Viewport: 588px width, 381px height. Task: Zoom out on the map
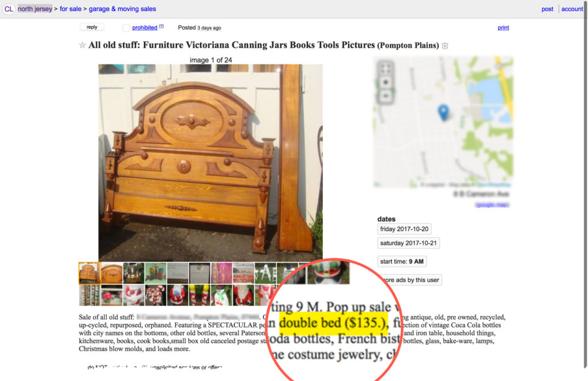(x=386, y=96)
